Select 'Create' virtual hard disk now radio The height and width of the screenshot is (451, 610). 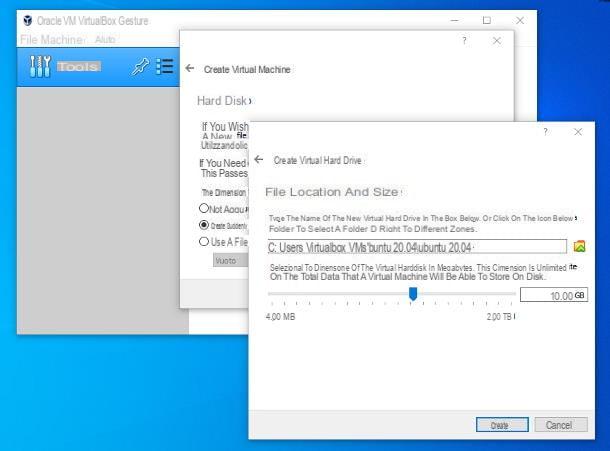coord(204,225)
